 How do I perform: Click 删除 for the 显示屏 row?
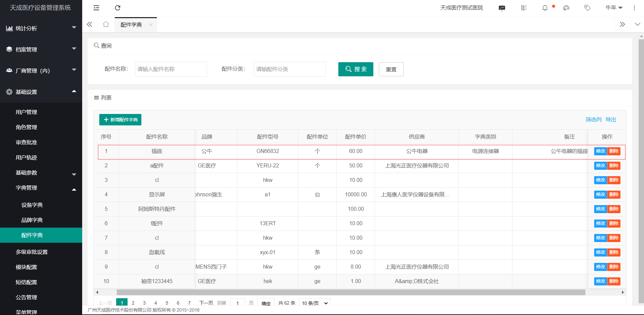[x=614, y=194]
